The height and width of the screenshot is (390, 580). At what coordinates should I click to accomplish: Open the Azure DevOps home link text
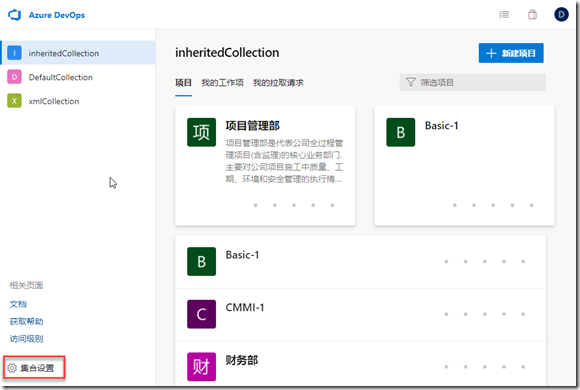(x=57, y=15)
